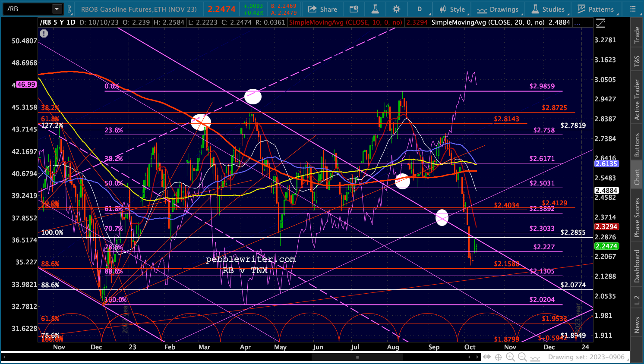Click the bid price B: 2.2469
644x364 pixels.
click(284, 6)
